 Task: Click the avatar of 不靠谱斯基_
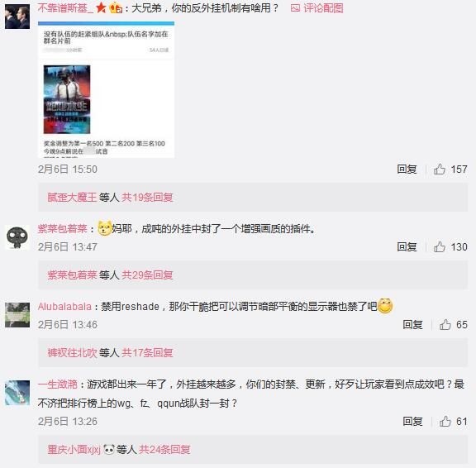pos(17,17)
